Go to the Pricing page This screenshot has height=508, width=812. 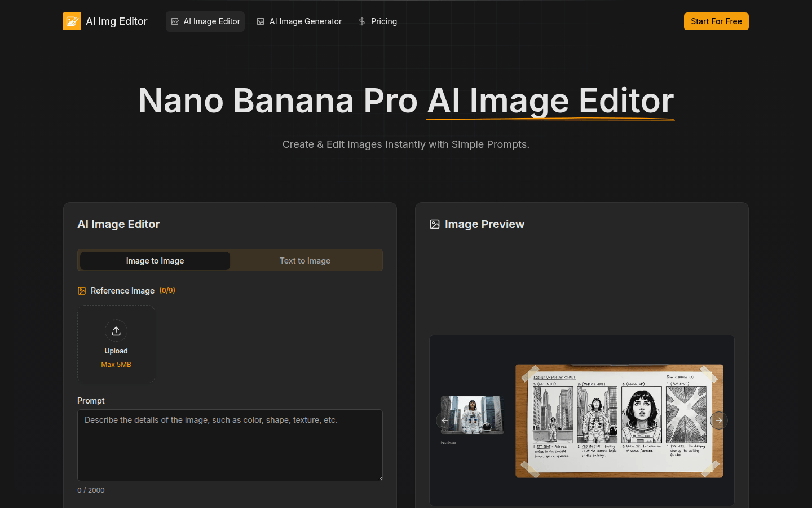(378, 21)
